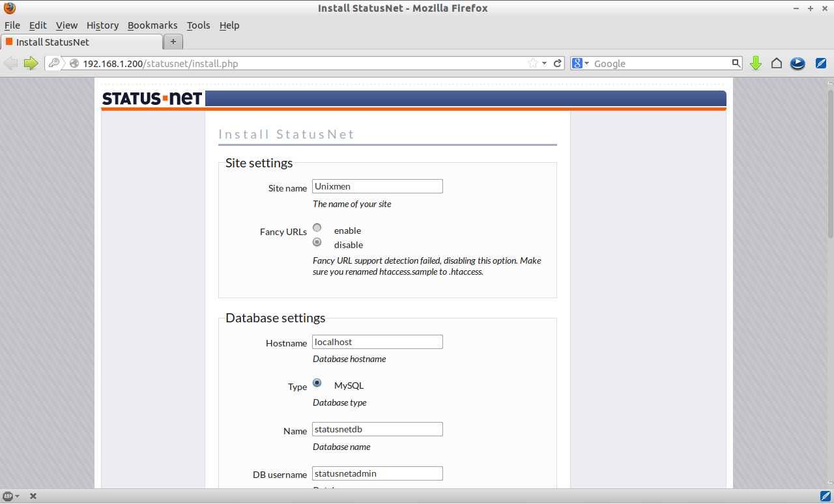The image size is (834, 504).
Task: Expand the Adblock Plus dropdown arrow
Action: 17,496
